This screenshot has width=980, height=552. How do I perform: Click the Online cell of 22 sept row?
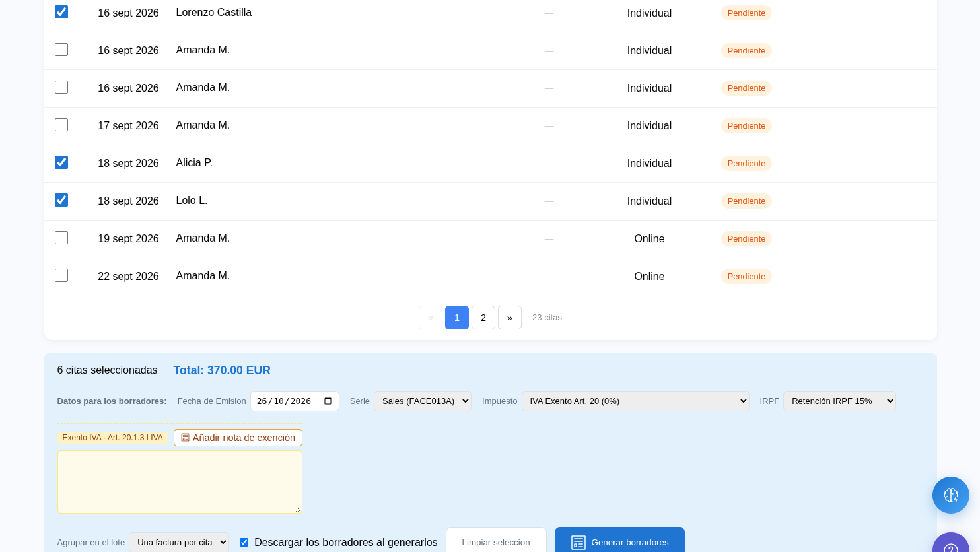(x=649, y=277)
